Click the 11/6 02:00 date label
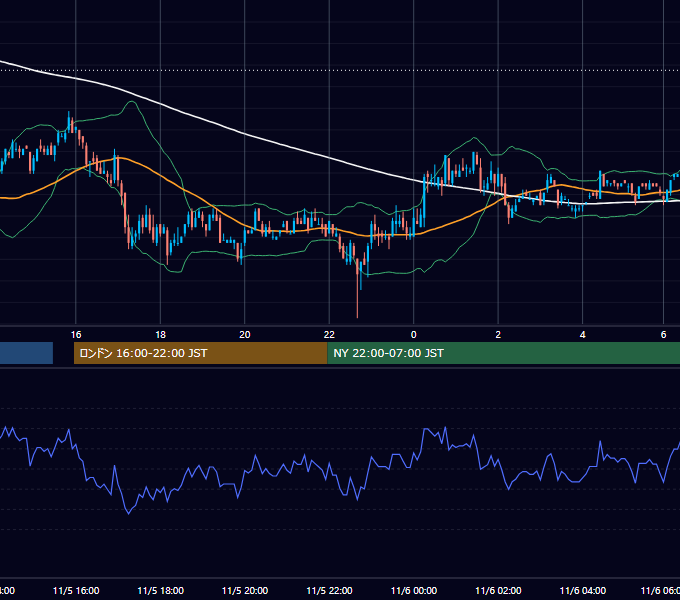This screenshot has height=600, width=680. [498, 590]
